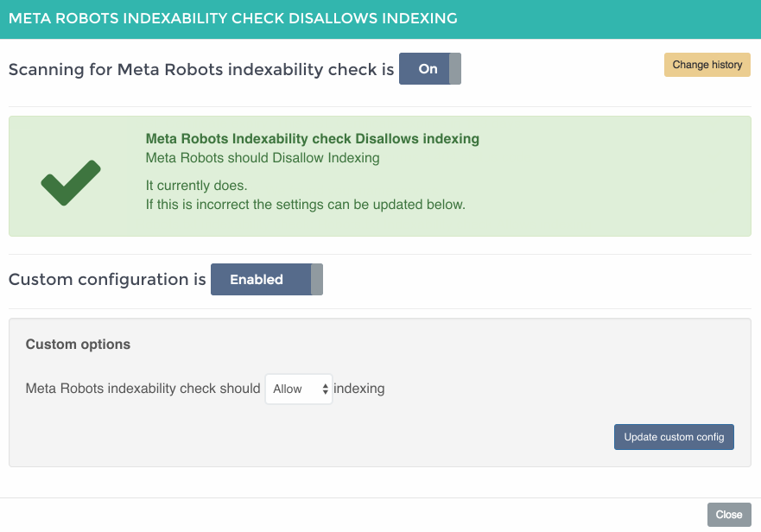Click the 'Scanning for Meta Robots indexability check is' label
The width and height of the screenshot is (761, 532).
(201, 69)
